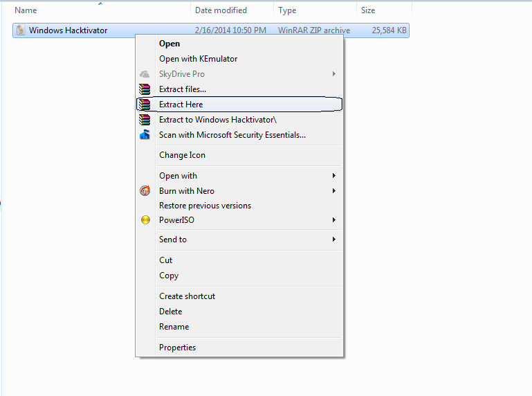Click the WinRAR ZIP archive type cell
Screen dimensions: 532x396
tap(314, 30)
